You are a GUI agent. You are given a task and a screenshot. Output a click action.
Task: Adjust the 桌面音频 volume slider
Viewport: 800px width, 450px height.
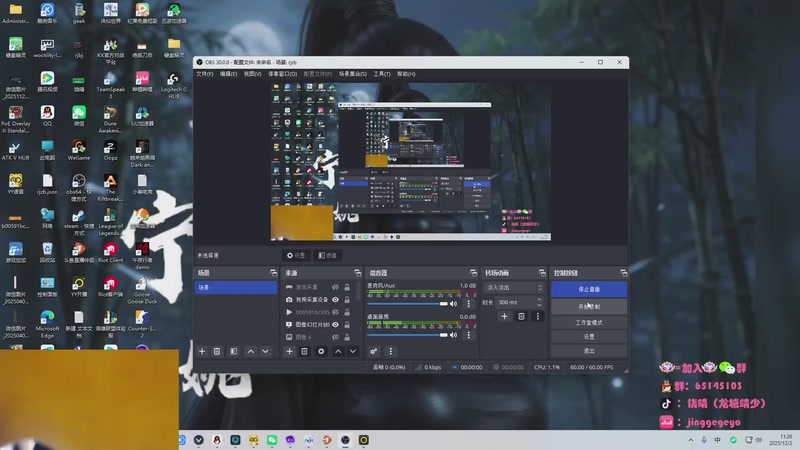pyautogui.click(x=407, y=335)
